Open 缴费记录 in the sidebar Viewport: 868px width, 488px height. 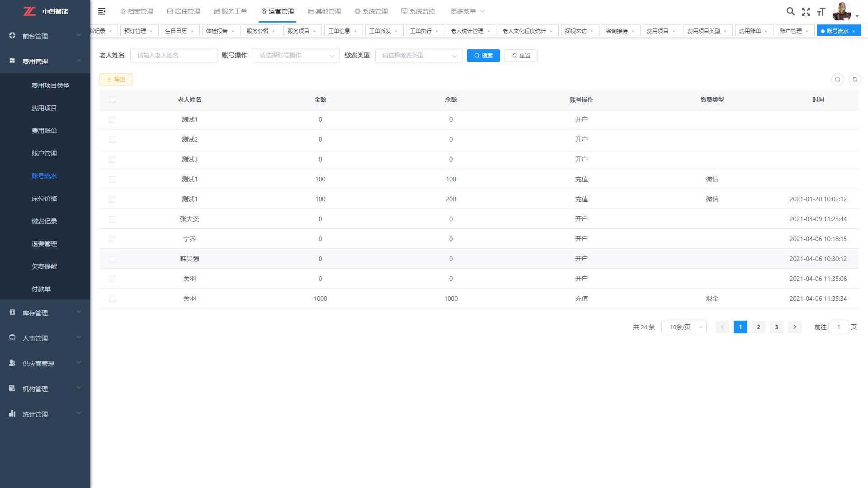click(x=44, y=221)
